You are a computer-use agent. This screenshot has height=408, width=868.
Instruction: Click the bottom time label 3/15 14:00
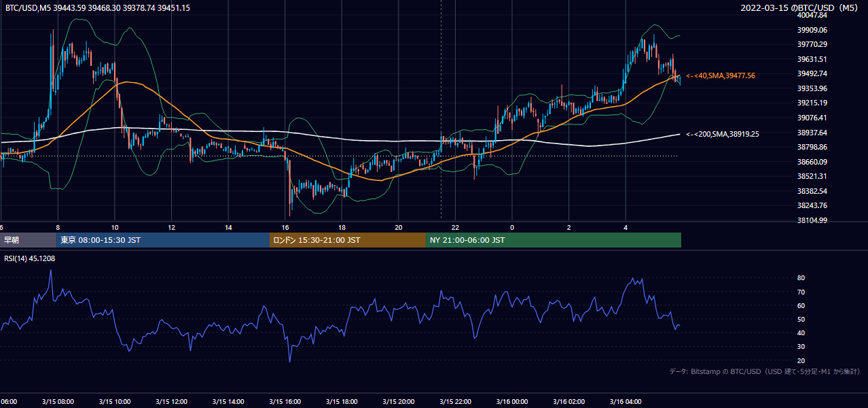(x=228, y=402)
